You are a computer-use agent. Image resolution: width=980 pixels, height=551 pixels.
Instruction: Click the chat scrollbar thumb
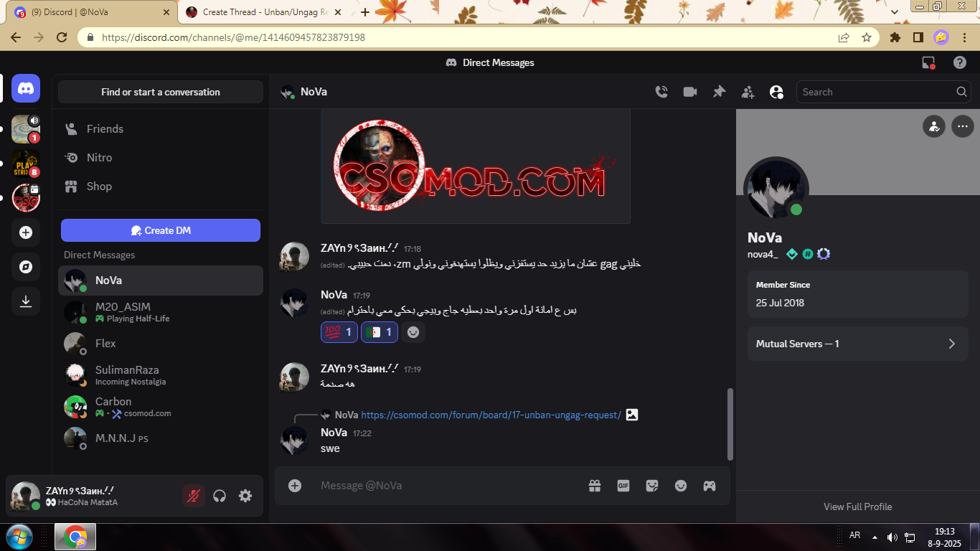(x=730, y=423)
